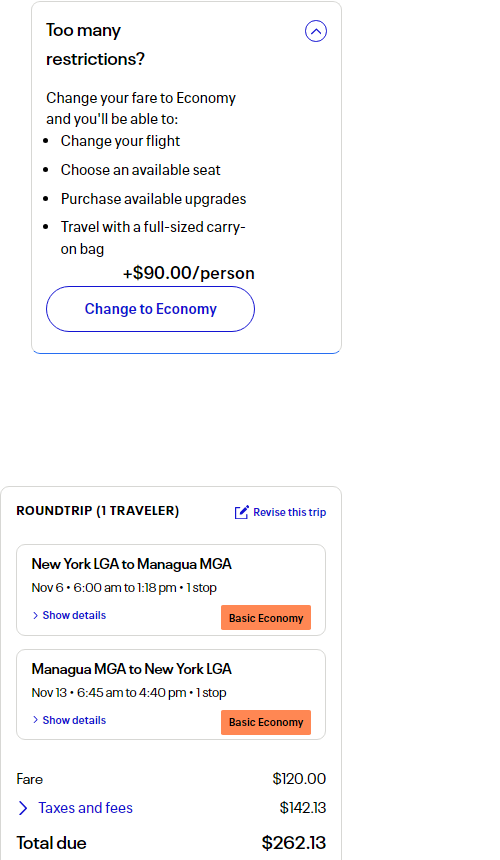Image resolution: width=500 pixels, height=860 pixels.
Task: Click the "Too many restrictions?" heading
Action: 95,44
